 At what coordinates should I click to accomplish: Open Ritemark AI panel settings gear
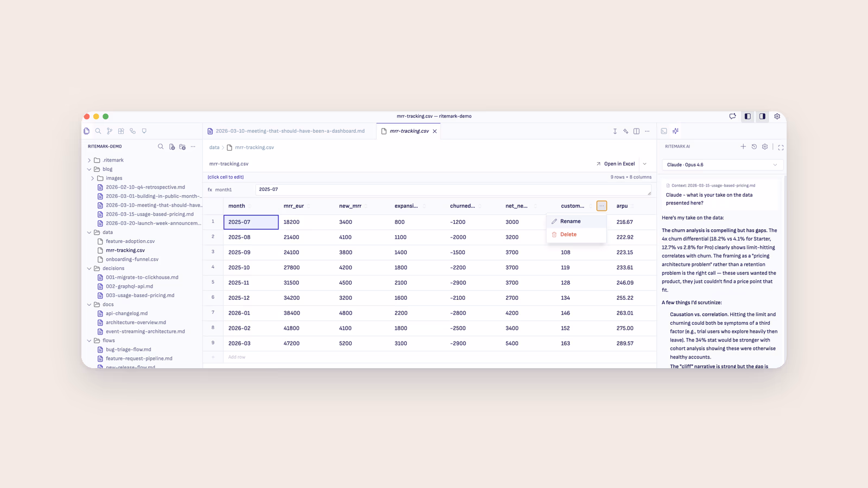click(x=765, y=146)
